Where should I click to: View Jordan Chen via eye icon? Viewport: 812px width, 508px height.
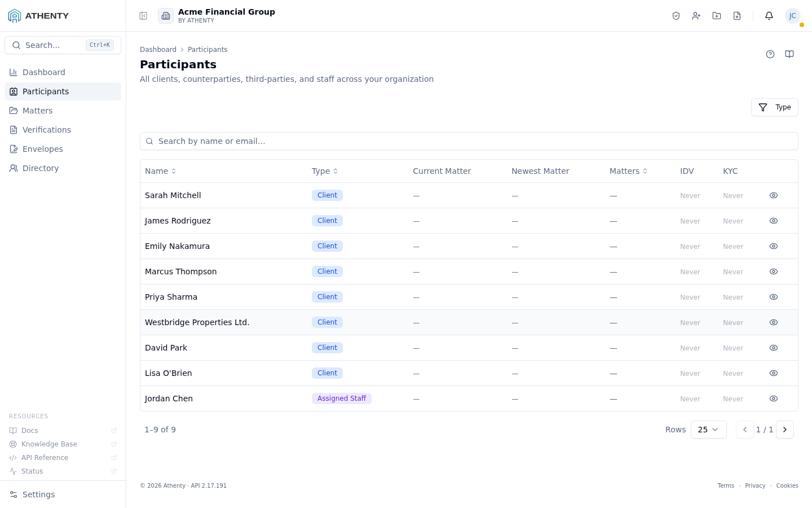point(774,398)
